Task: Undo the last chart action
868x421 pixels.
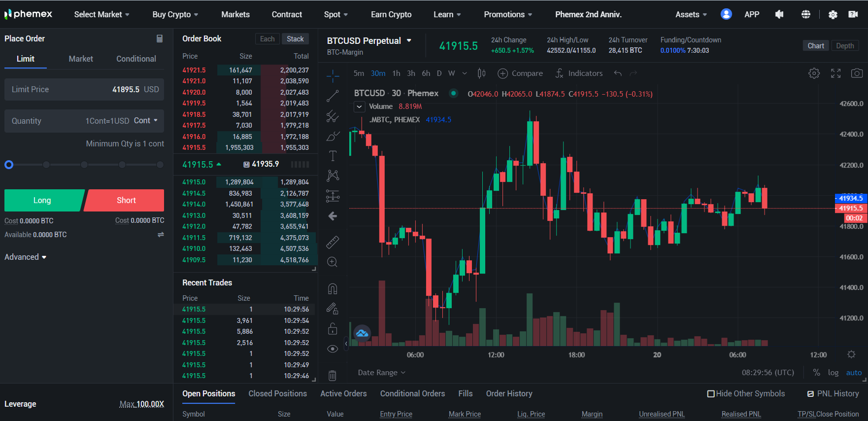Action: click(x=618, y=73)
